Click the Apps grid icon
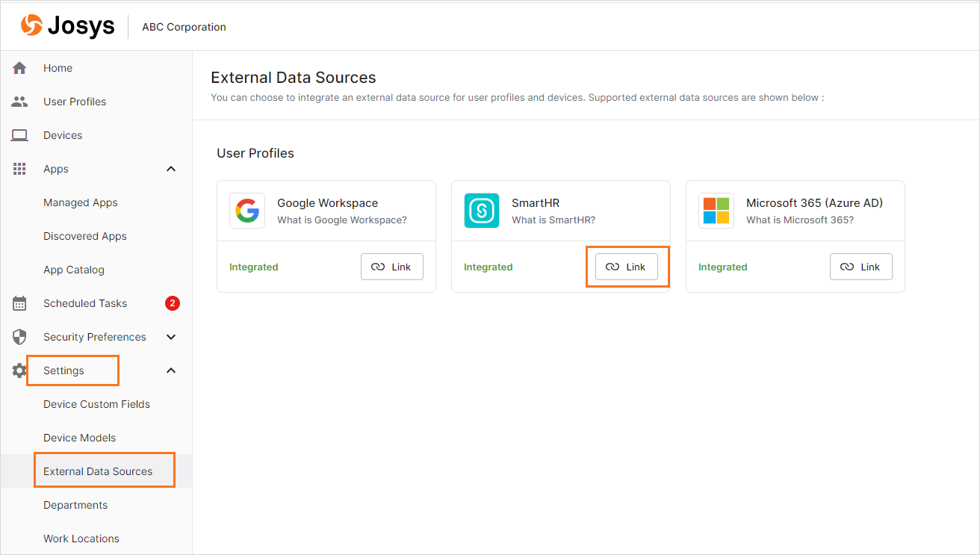Screen dimensions: 980x555 (19, 169)
